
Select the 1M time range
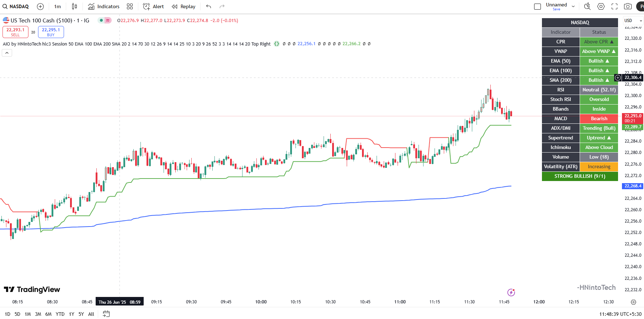coord(28,314)
